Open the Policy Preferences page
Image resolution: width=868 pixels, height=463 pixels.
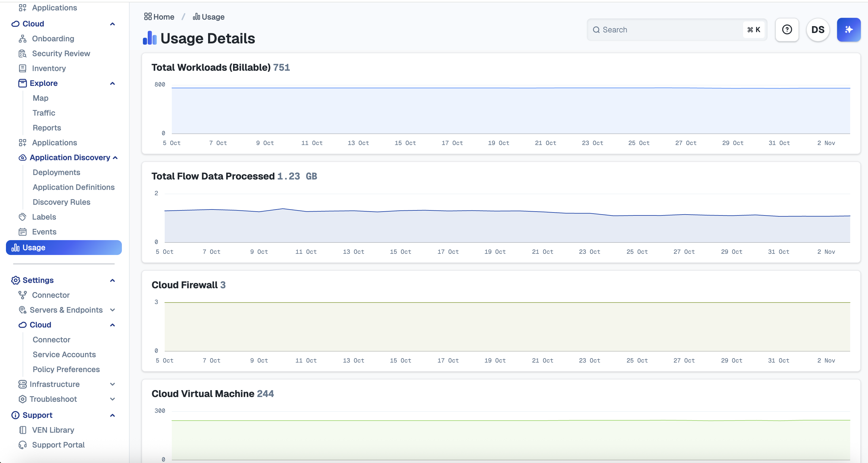click(x=66, y=369)
